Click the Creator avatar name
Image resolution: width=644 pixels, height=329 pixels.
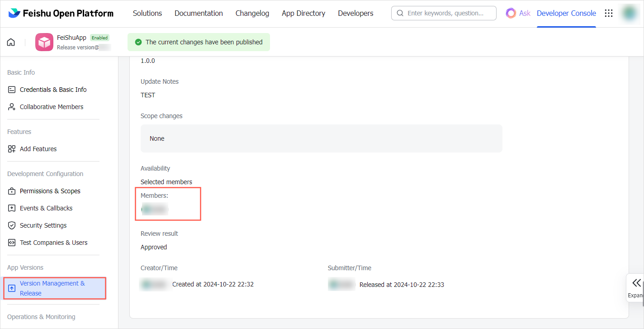154,285
